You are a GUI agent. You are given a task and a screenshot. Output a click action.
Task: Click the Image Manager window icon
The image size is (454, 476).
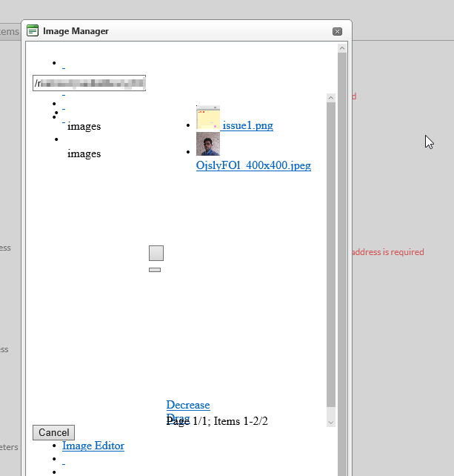(x=33, y=30)
